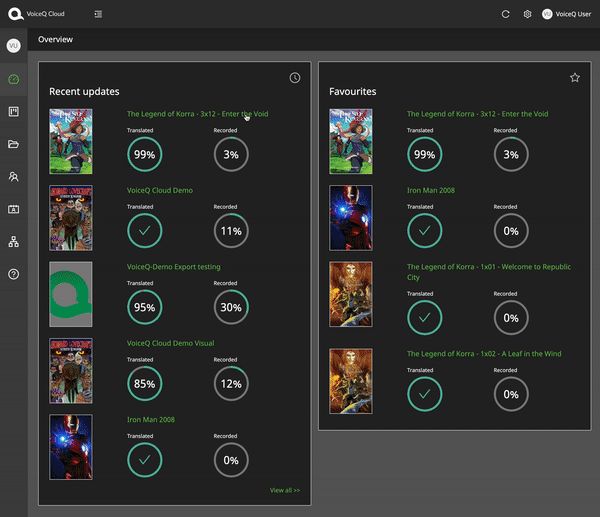Open Legend of Korra 3x12 link in Recent updates

click(x=197, y=114)
